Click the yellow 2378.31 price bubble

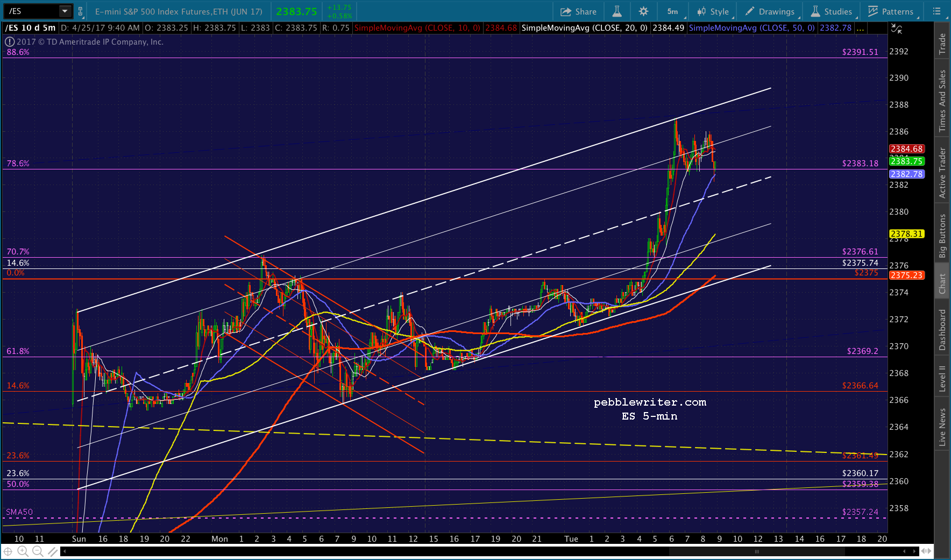click(x=907, y=234)
